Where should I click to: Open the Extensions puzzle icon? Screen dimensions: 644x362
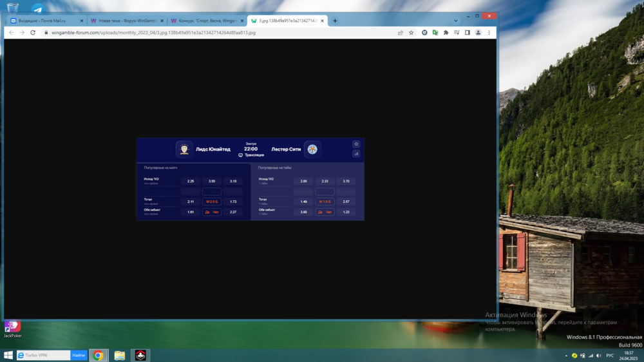point(446,32)
